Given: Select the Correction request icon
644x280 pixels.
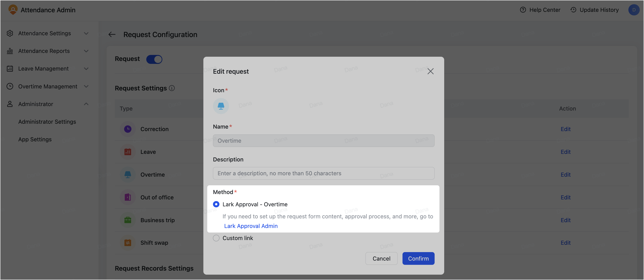Looking at the screenshot, I should coord(128,129).
